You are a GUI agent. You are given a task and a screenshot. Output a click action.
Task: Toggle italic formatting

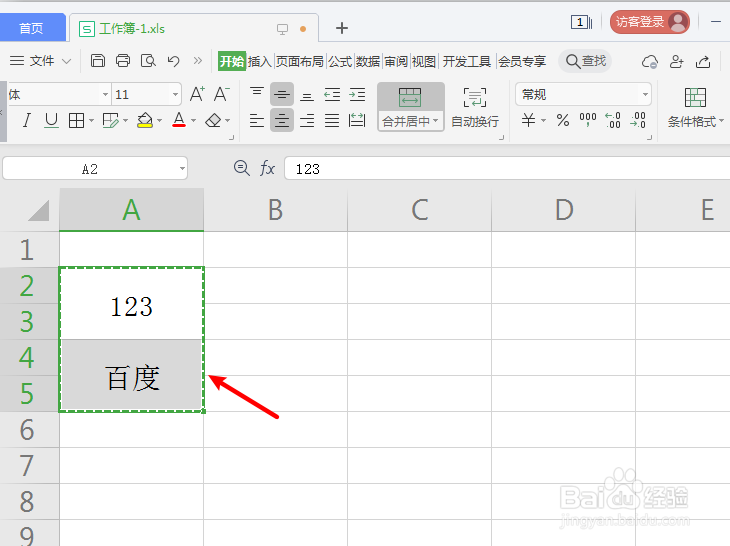tap(27, 121)
